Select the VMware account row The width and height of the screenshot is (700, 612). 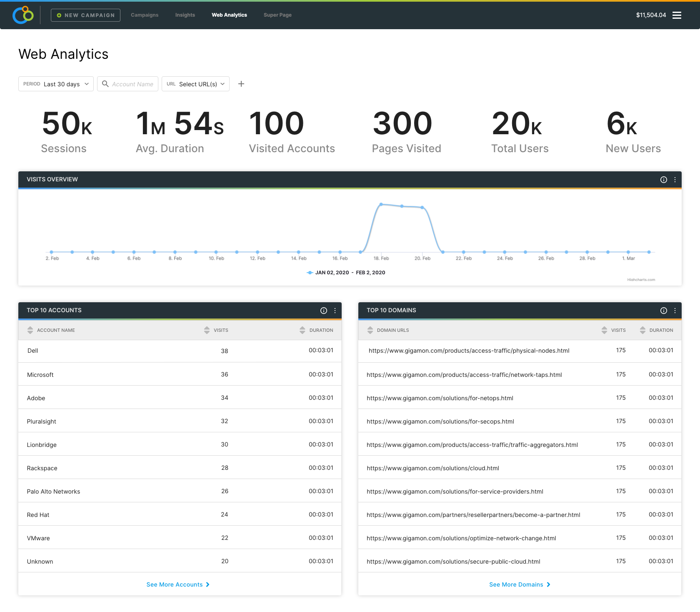coord(180,537)
